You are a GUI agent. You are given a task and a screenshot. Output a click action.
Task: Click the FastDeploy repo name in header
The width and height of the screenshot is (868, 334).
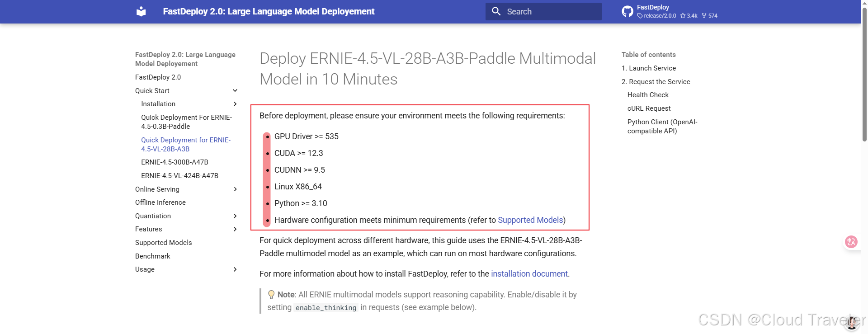(653, 7)
